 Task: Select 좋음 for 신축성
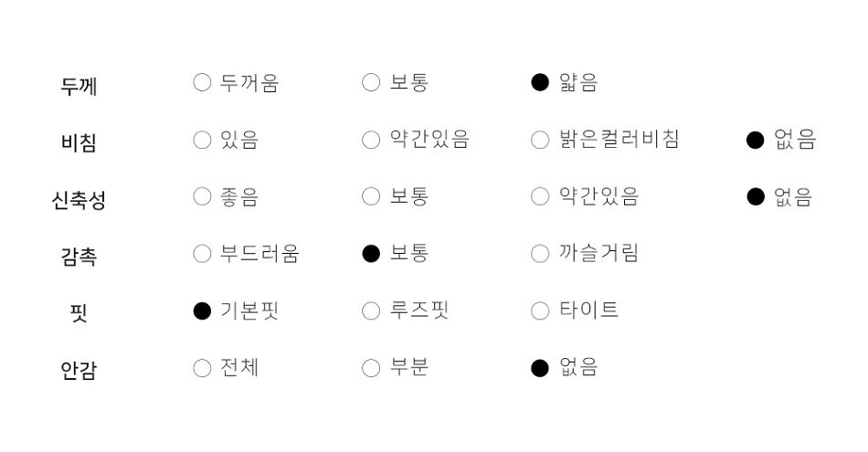202,196
